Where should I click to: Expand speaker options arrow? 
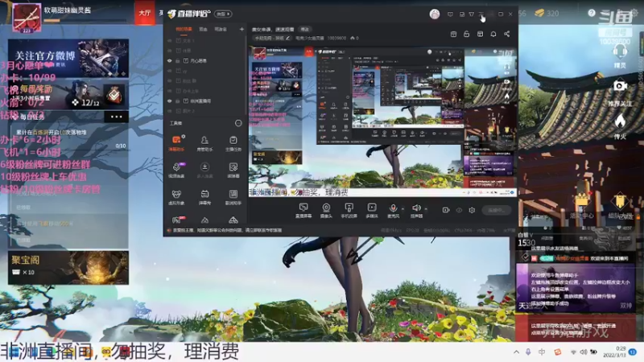(x=426, y=208)
